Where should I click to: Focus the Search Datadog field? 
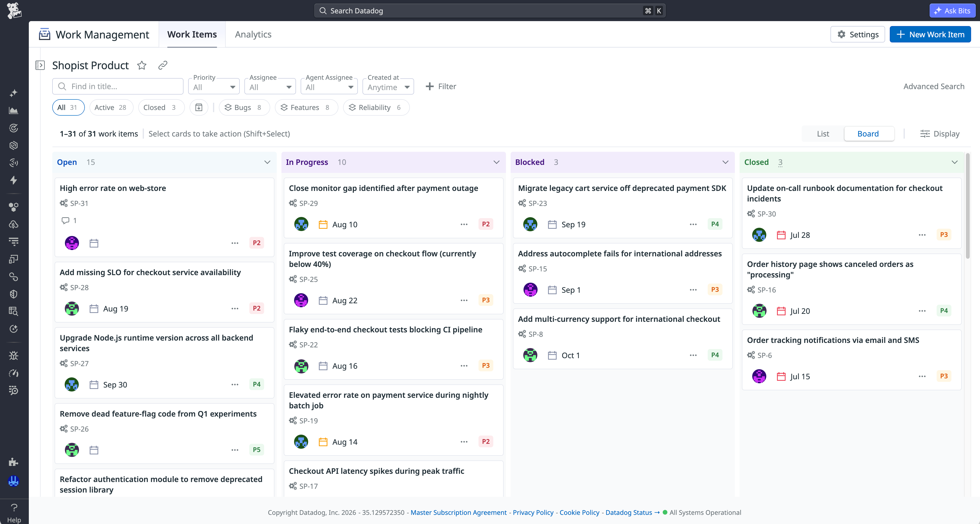point(490,11)
